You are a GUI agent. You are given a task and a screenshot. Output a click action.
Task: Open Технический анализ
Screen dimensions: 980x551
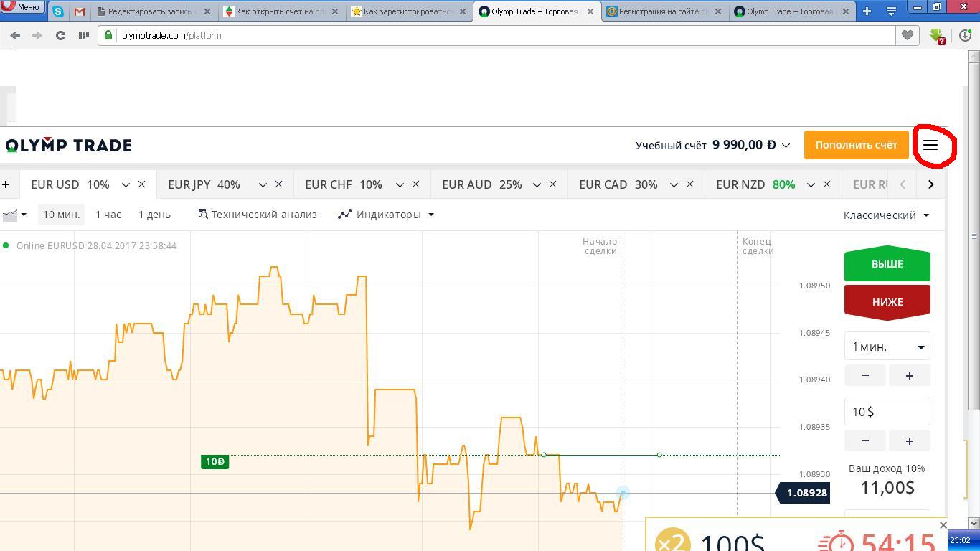coord(258,215)
